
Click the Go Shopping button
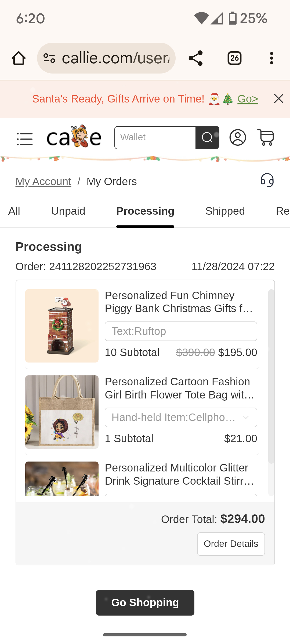tap(145, 603)
